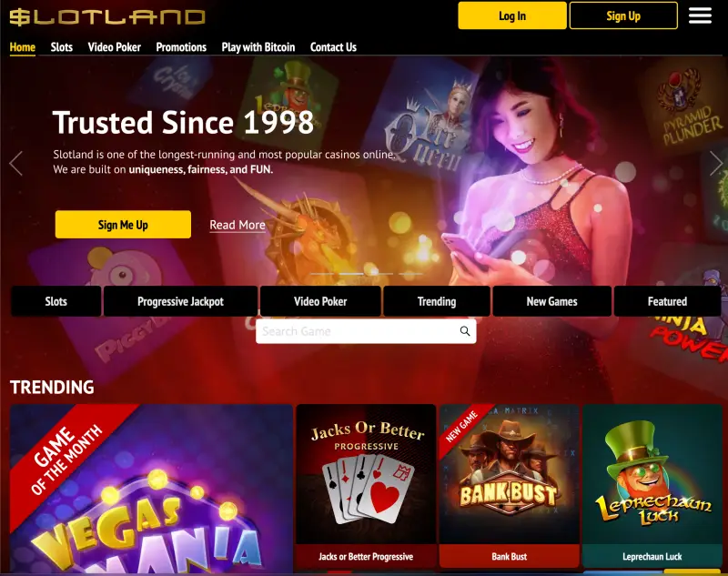Open Play with Bitcoin menu item
Image resolution: width=728 pixels, height=576 pixels.
tap(258, 47)
